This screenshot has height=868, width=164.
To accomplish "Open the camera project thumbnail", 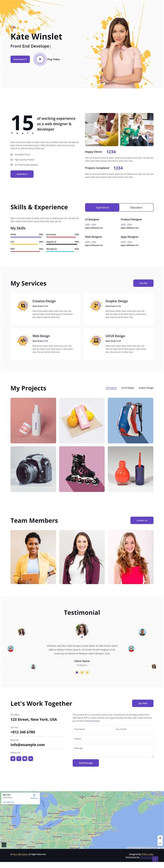I will (33, 469).
